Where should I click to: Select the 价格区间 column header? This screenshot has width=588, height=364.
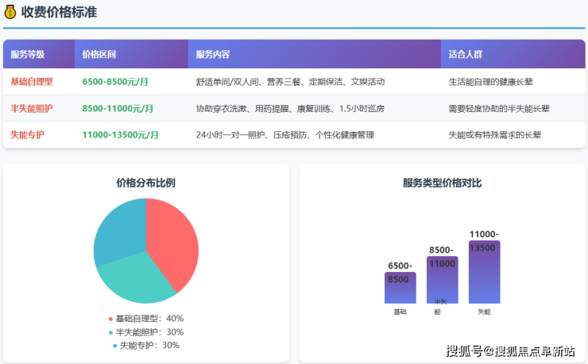[99, 55]
